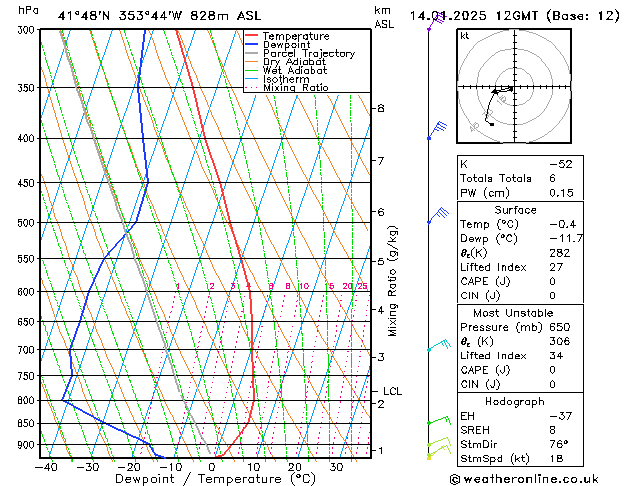Click the 'Dewpoint / Temperature (°C)' axis title
This screenshot has width=629, height=486.
(x=215, y=479)
